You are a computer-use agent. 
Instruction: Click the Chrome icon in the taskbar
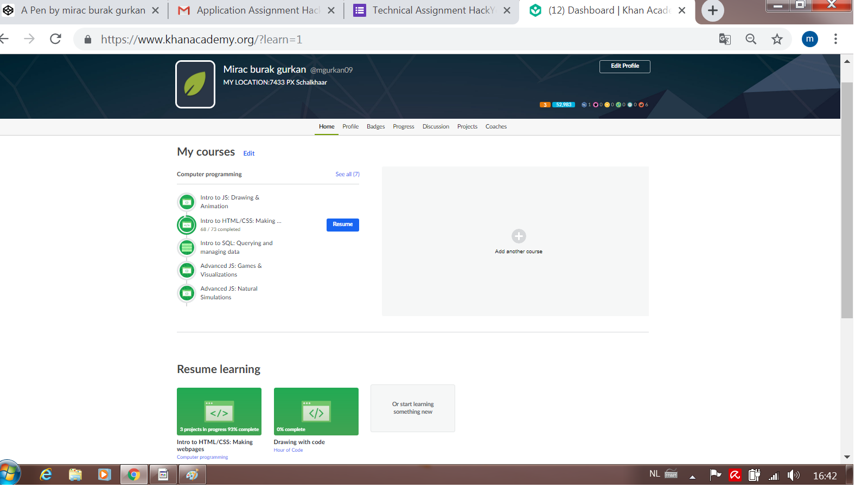(133, 475)
